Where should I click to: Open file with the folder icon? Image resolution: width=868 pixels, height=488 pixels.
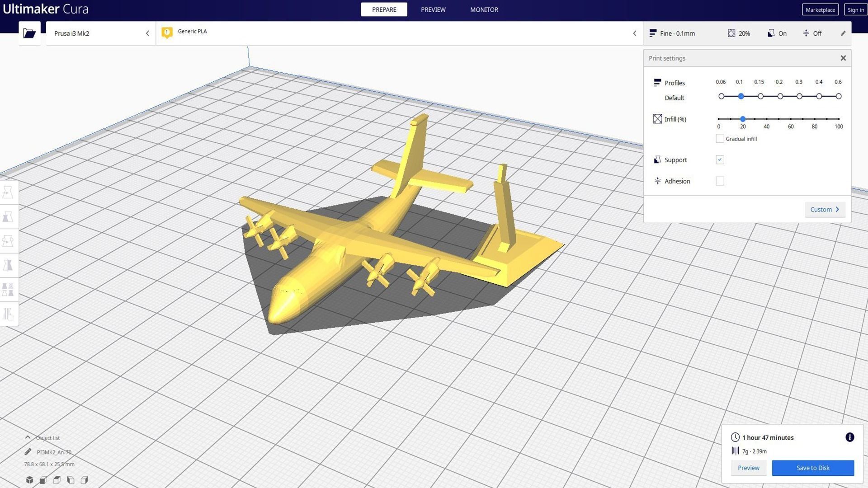(x=29, y=33)
